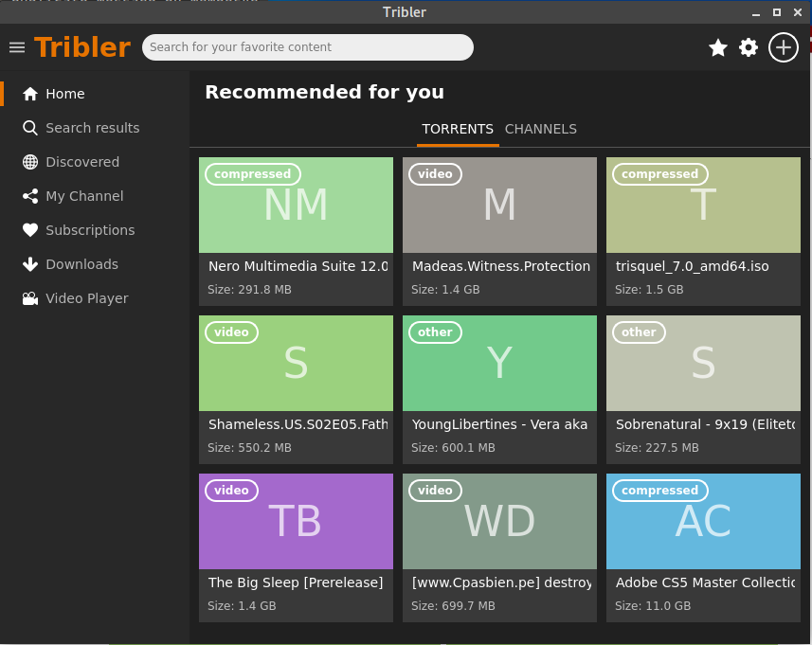Add a torrent with the plus circle icon

[783, 47]
